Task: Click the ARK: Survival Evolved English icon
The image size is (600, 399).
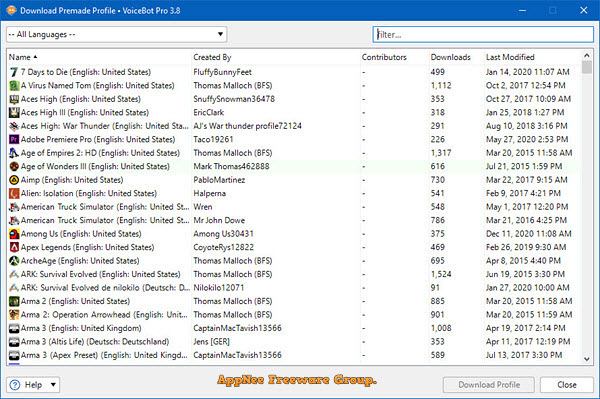Action: pyautogui.click(x=14, y=274)
